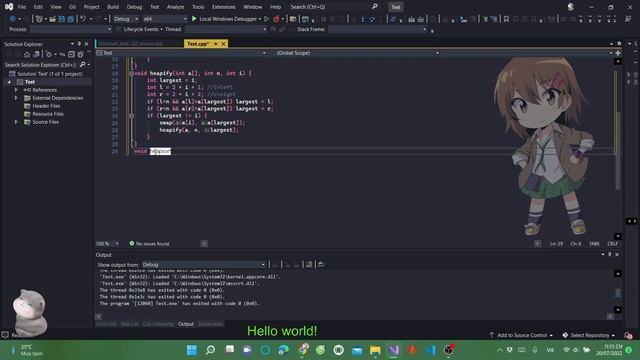The width and height of the screenshot is (640, 360).
Task: Expand the Source Files node
Action: (16, 122)
